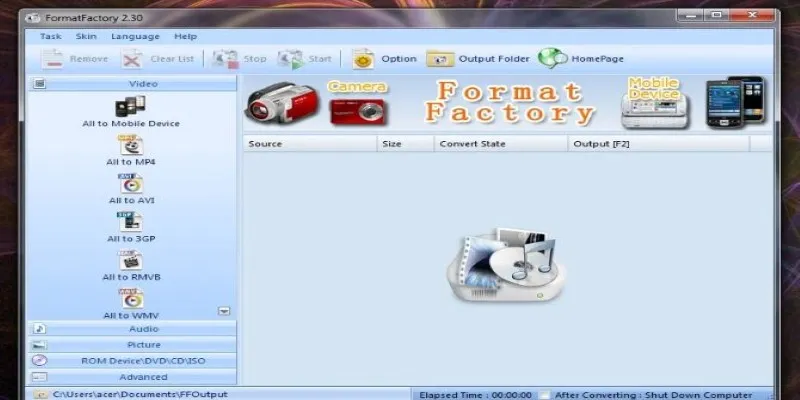Click the Output [F2] column header
This screenshot has height=400, width=800.
(659, 144)
